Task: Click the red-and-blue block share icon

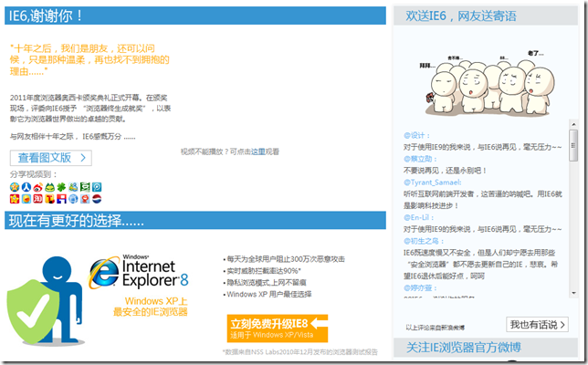Action: click(61, 199)
